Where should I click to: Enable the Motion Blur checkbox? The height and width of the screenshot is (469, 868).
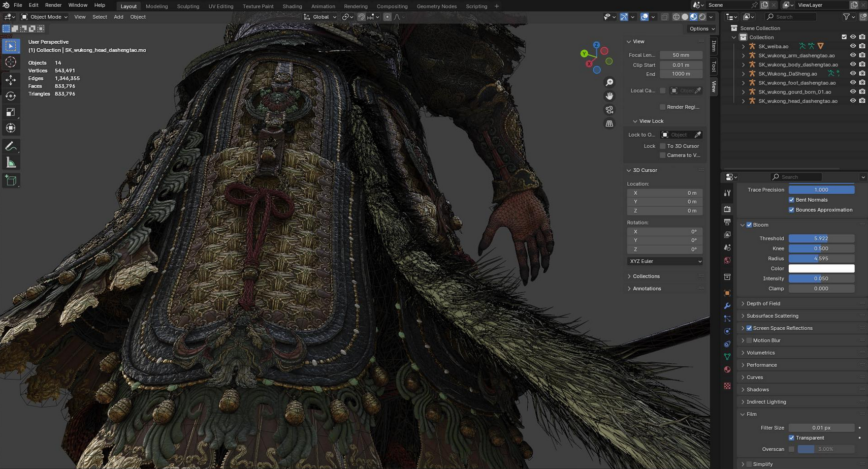click(x=749, y=340)
